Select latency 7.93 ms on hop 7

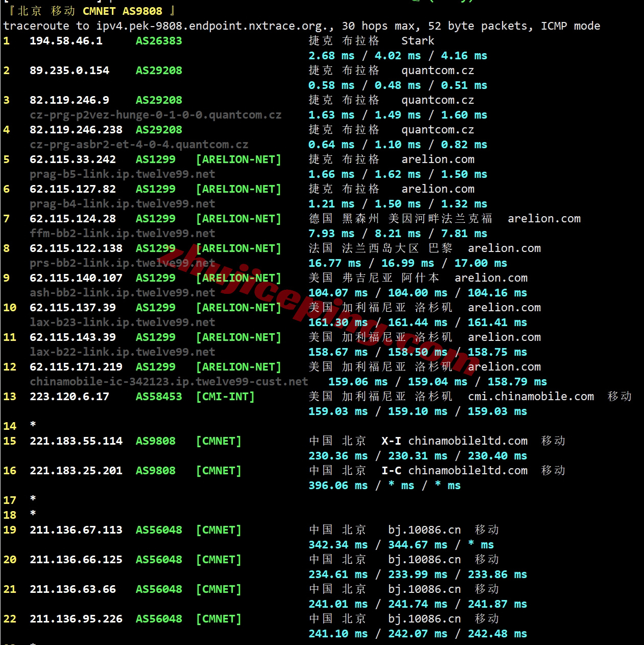tap(331, 234)
